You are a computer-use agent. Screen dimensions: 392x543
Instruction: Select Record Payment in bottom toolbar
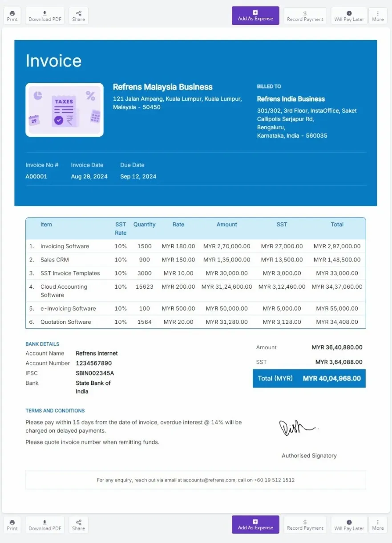(305, 525)
